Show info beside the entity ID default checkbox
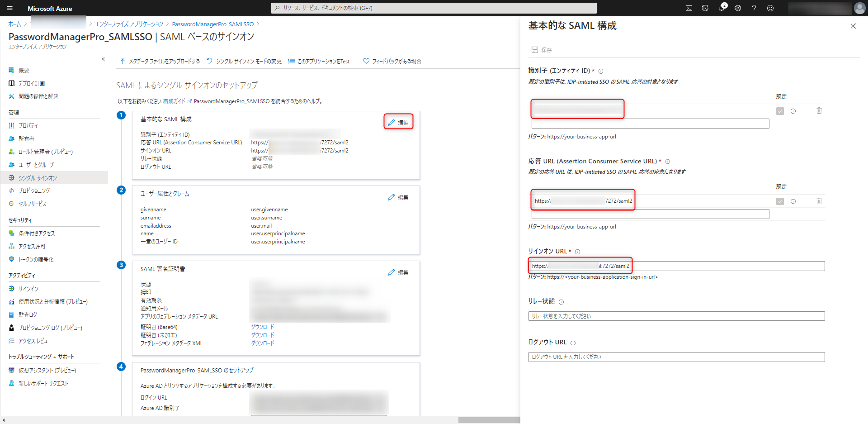 click(793, 111)
